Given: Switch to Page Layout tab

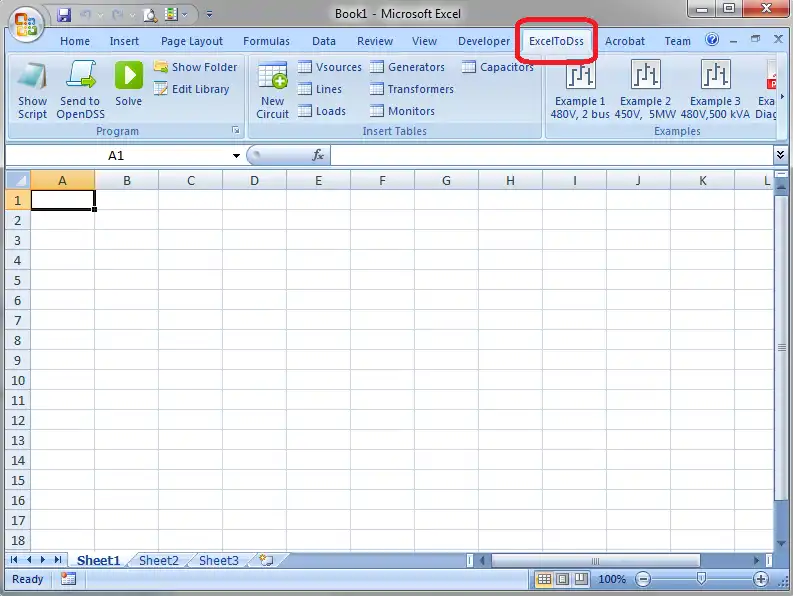Looking at the screenshot, I should [x=192, y=41].
